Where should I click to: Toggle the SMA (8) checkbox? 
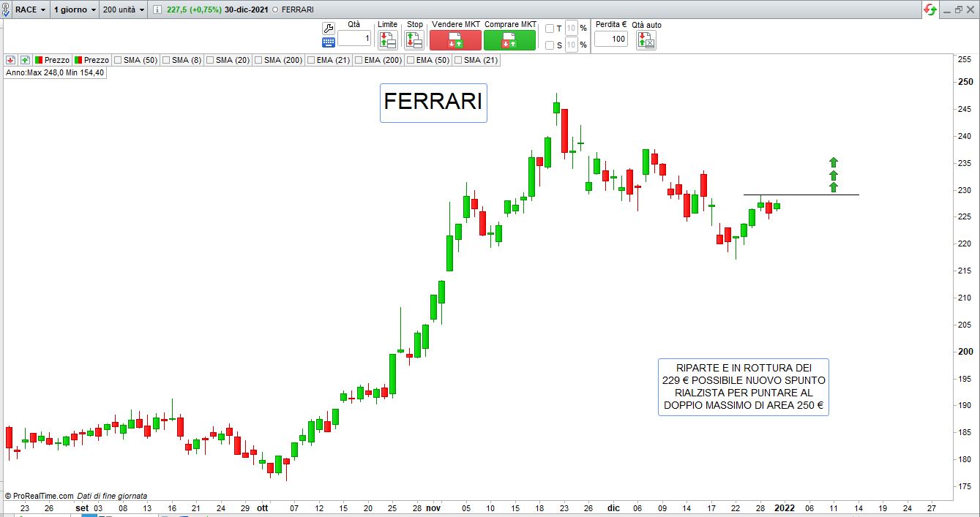(x=165, y=60)
